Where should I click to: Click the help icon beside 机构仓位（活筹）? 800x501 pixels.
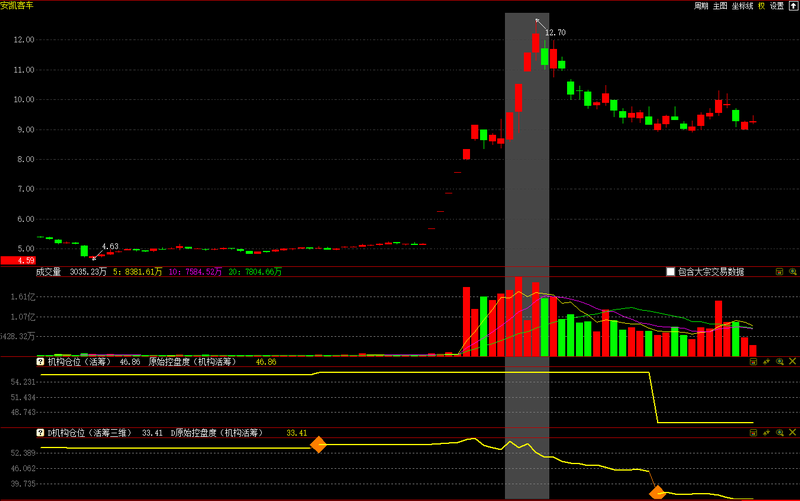pos(40,362)
